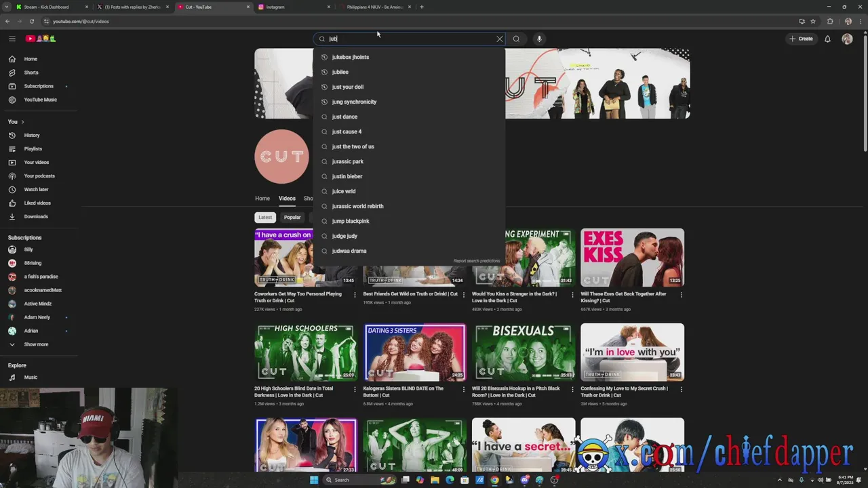Click the YouTube logo
Viewport: 868px width, 488px height.
tap(41, 39)
